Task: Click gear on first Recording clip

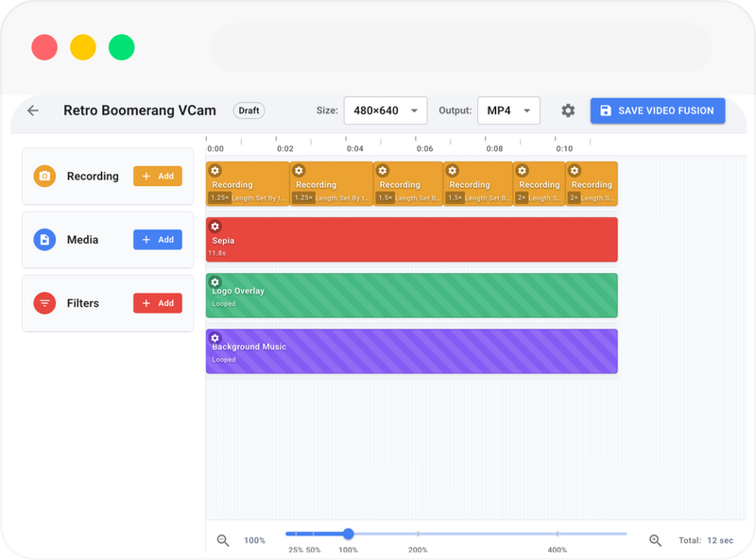Action: click(215, 171)
